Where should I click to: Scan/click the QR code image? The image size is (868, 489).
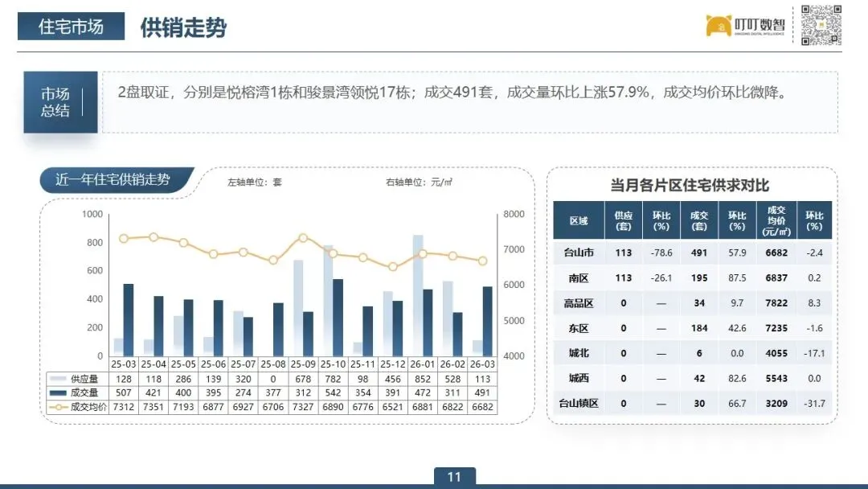(821, 25)
